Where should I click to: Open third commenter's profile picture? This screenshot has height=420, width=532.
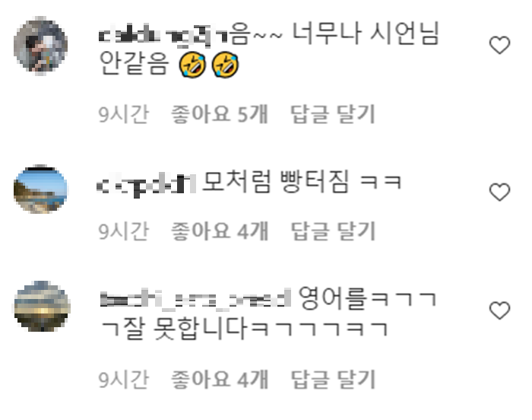[42, 306]
